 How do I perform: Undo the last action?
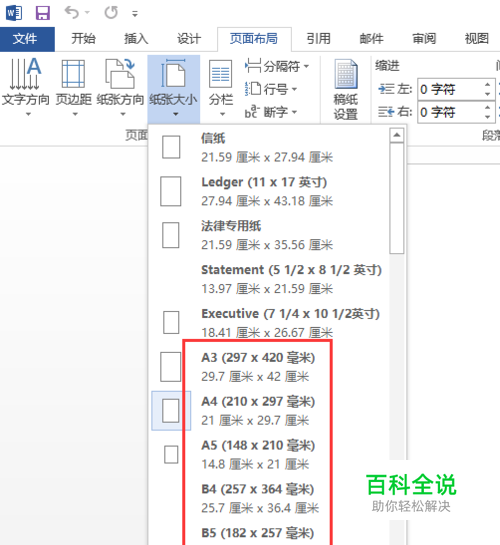pos(72,13)
